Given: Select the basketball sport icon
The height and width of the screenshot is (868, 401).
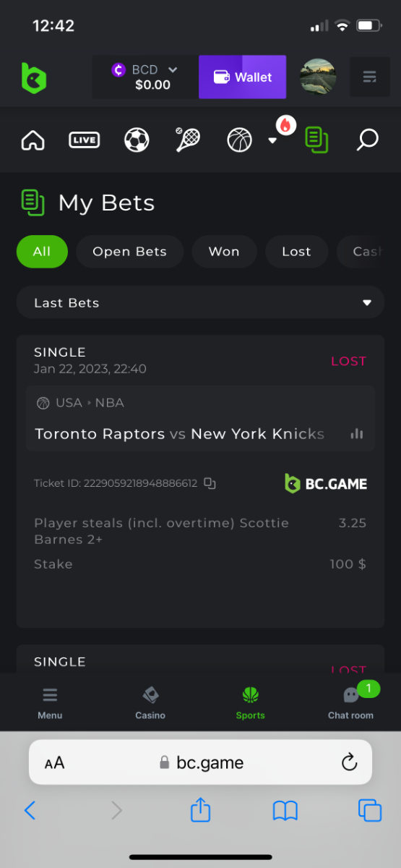Looking at the screenshot, I should pos(240,140).
